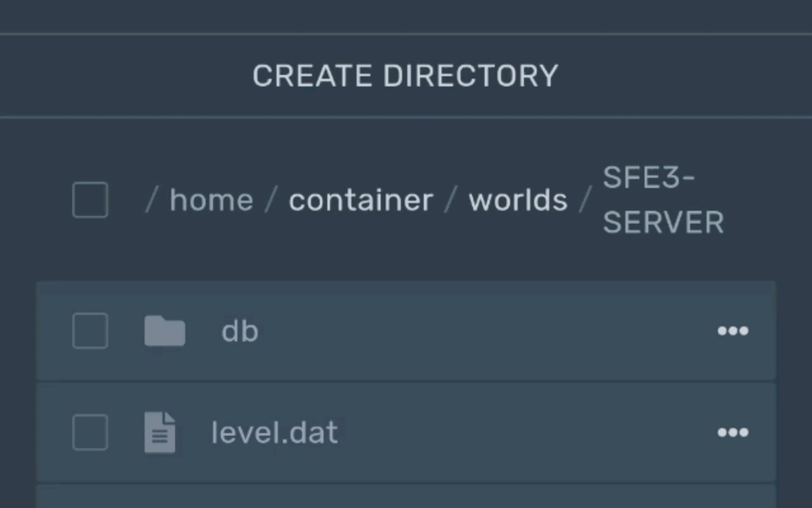Viewport: 812px width, 508px height.
Task: Open the three-dot menu for db
Action: (x=733, y=331)
